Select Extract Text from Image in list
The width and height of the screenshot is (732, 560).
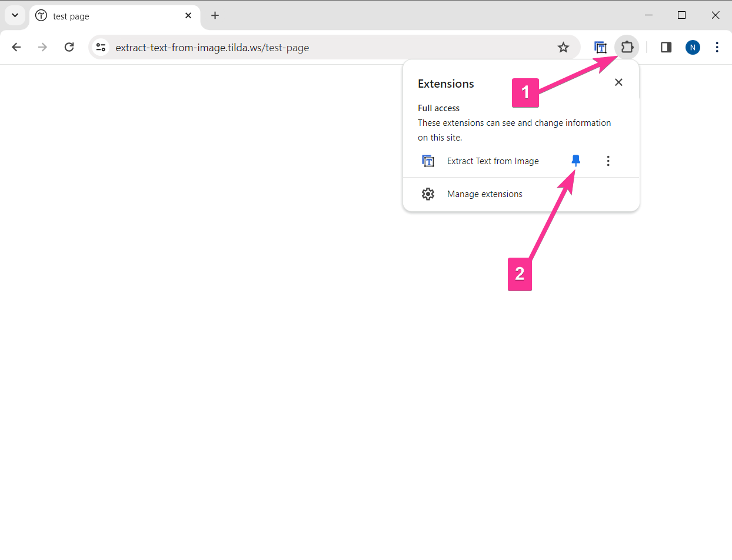(492, 161)
